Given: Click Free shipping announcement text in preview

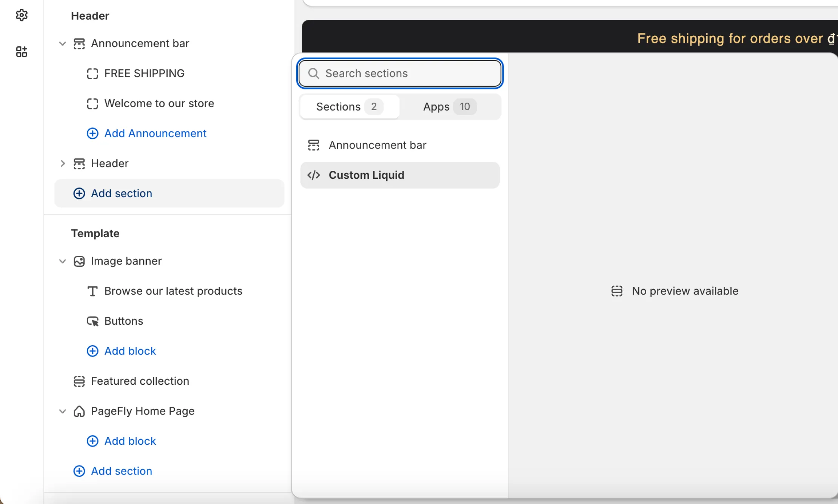Looking at the screenshot, I should click(737, 38).
